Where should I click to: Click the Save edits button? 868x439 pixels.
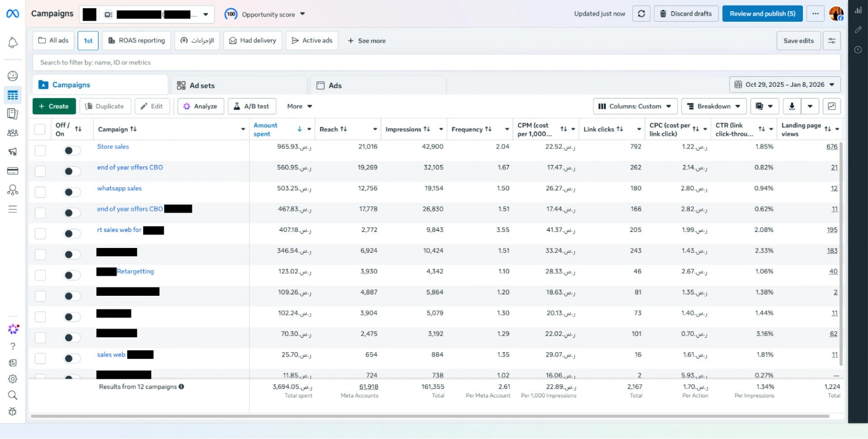tap(799, 41)
